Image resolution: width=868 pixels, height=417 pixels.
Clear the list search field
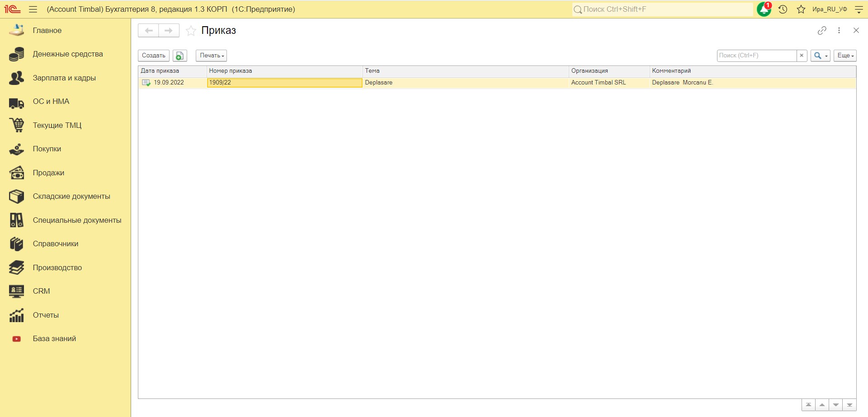802,56
